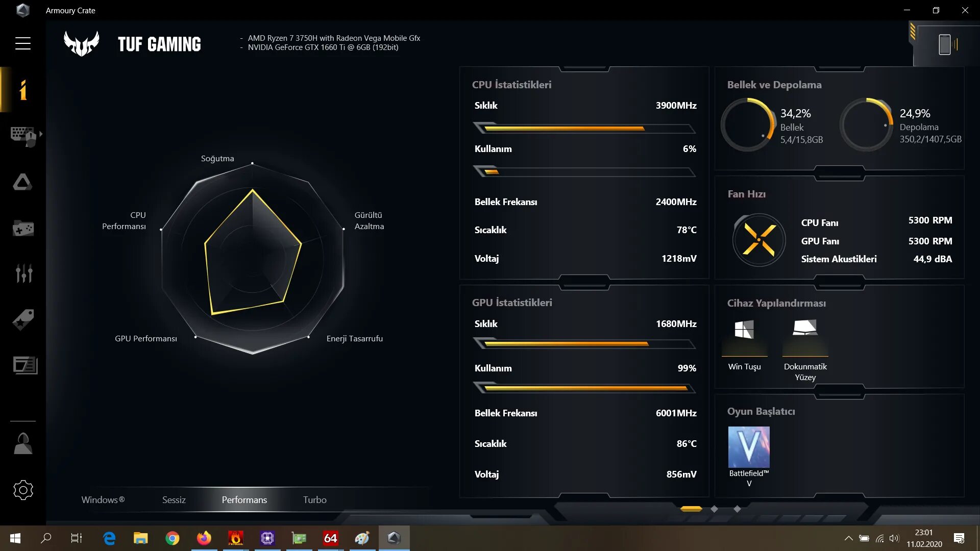
Task: Click the GPU İstatistikleri panel title
Action: (512, 303)
